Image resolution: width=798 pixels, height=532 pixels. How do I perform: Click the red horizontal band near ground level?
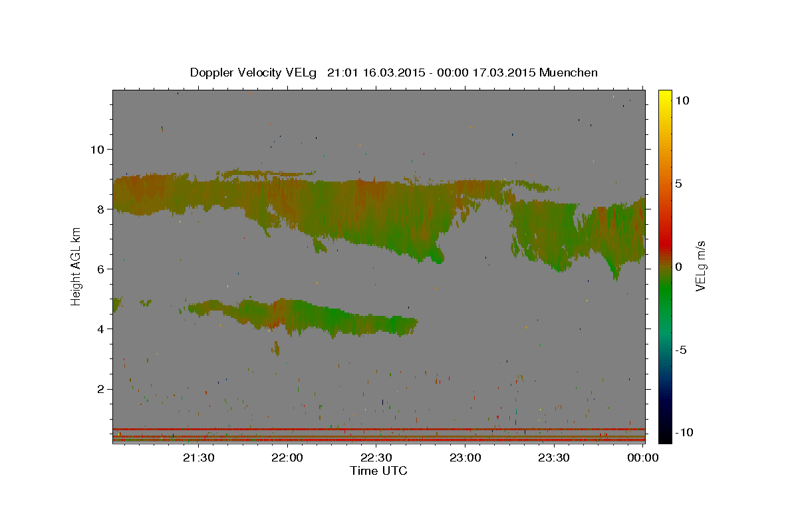pyautogui.click(x=378, y=429)
